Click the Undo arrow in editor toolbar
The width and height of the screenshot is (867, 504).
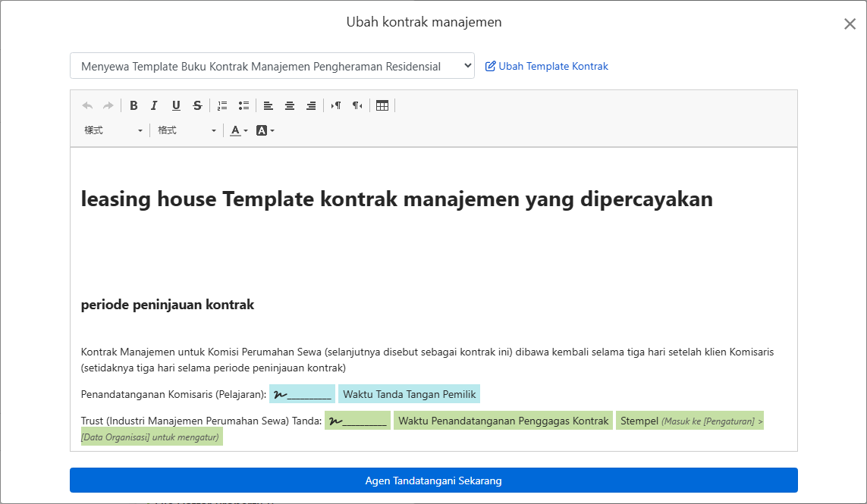point(87,105)
